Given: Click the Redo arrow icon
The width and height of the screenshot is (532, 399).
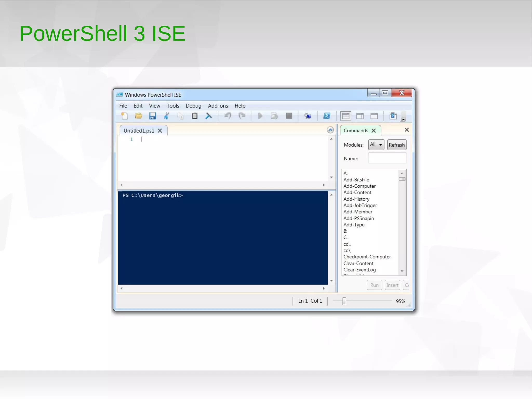Looking at the screenshot, I should click(242, 116).
